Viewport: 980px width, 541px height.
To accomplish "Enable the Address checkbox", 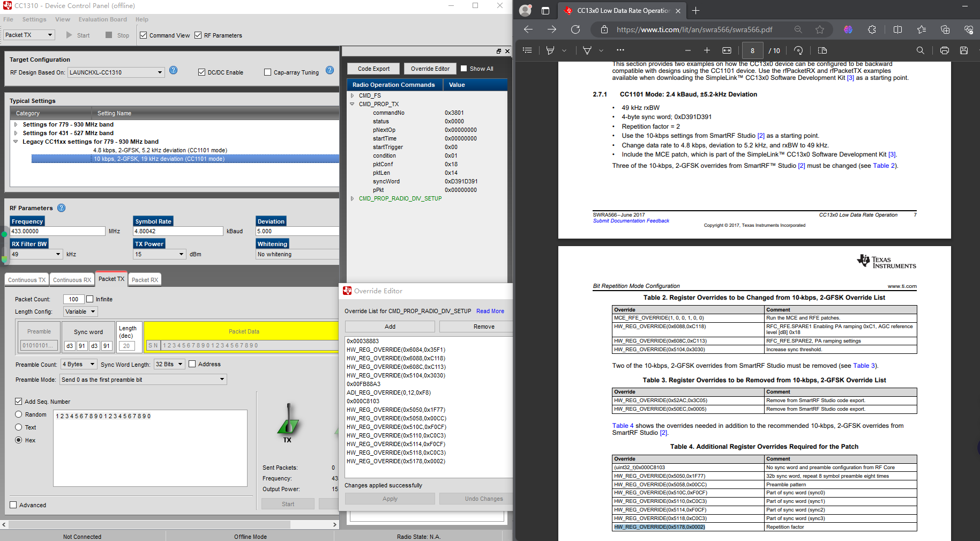I will coord(192,364).
